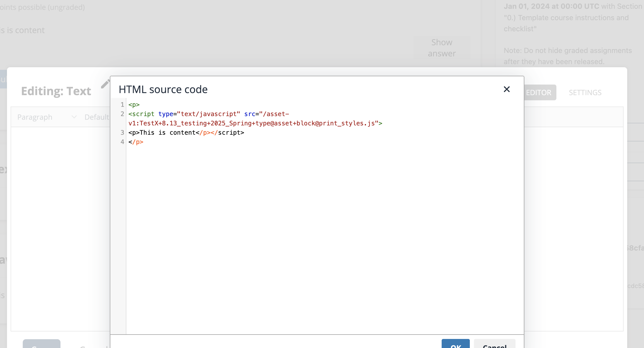Viewport: 644px width, 348px height.
Task: Switch to the SETTINGS tab
Action: pos(585,92)
